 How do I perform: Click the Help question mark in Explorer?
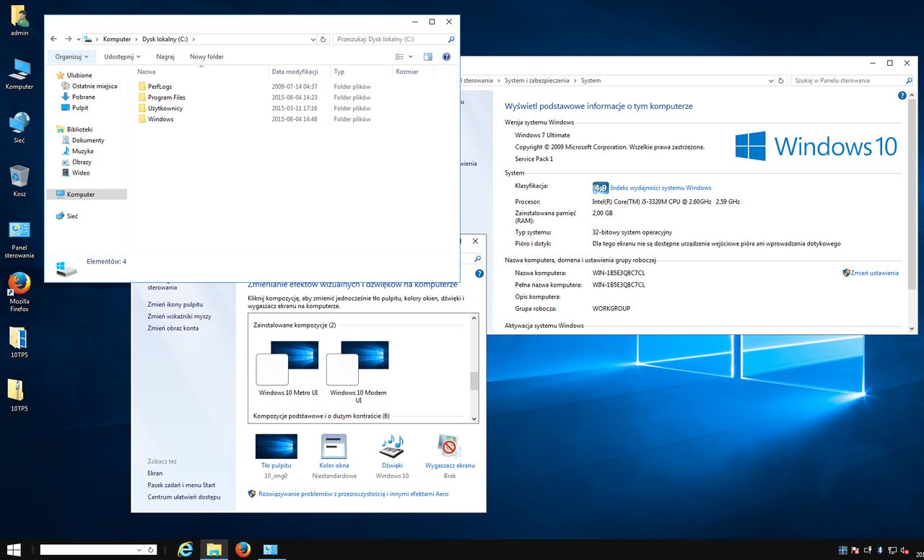(446, 56)
